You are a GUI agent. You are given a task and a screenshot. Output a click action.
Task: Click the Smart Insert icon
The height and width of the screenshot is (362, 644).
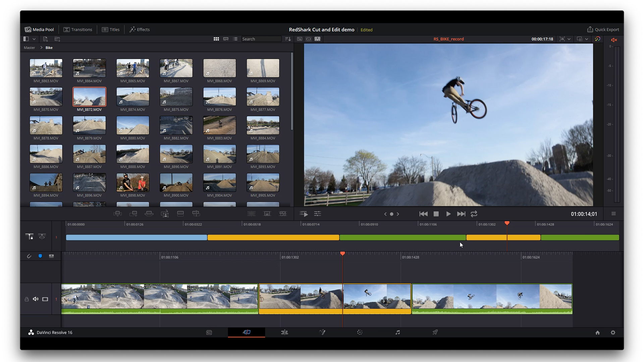117,214
